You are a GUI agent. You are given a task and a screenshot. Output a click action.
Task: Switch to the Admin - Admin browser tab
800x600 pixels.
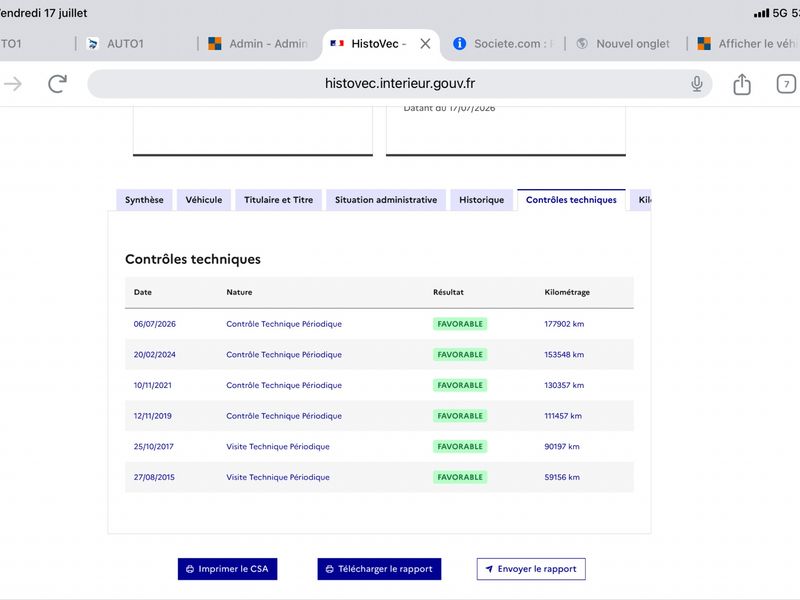tap(258, 44)
